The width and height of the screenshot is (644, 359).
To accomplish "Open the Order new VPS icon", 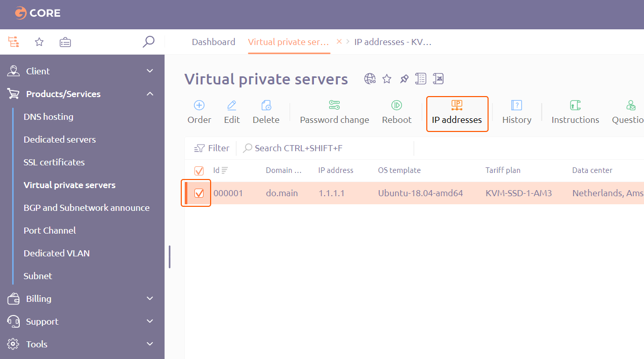I will point(199,112).
